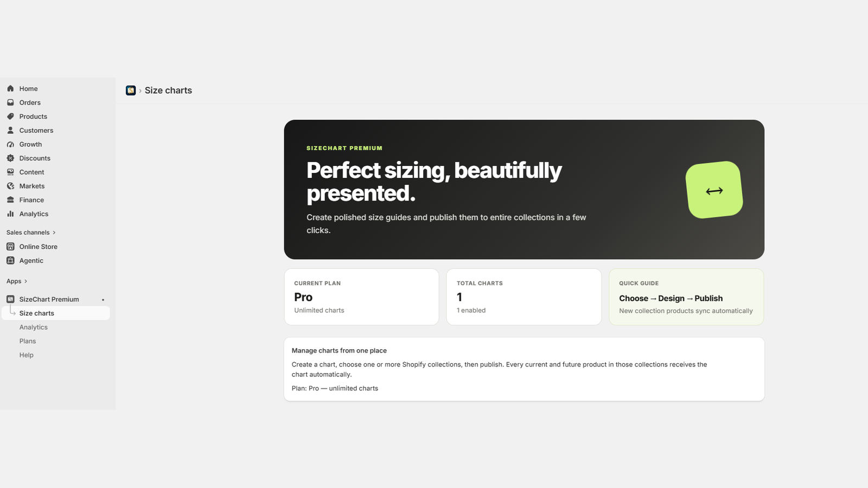Expand the Sales channels chevron
Screen dimensions: 868x488
coord(54,233)
